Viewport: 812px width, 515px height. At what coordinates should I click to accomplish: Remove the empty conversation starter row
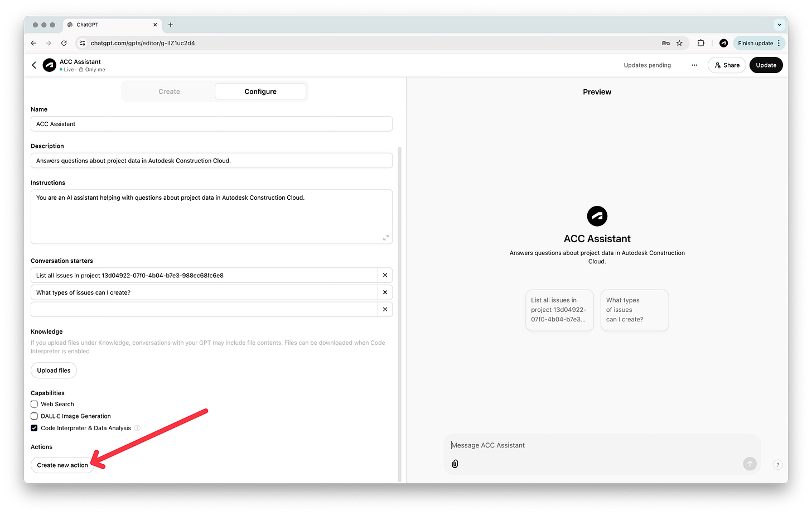[385, 309]
